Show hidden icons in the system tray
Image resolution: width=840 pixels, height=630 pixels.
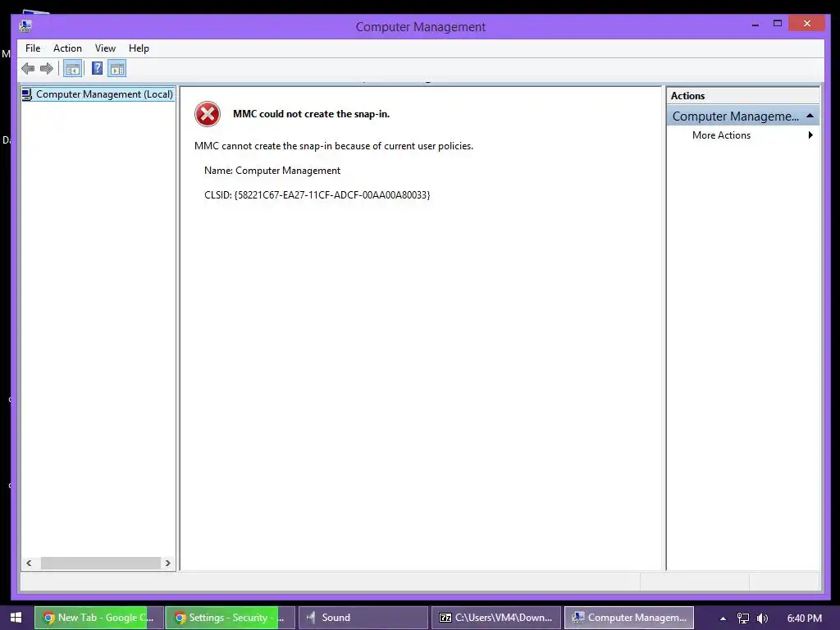(x=723, y=619)
